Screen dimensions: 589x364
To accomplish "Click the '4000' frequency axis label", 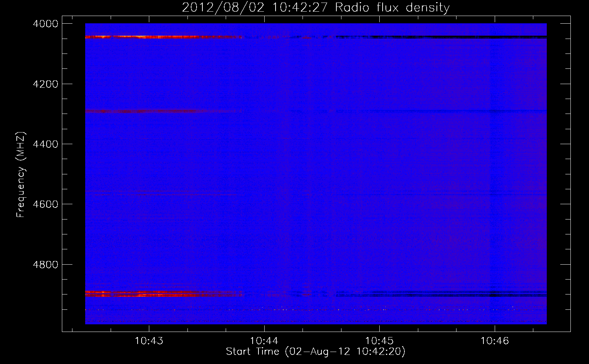I will pyautogui.click(x=46, y=24).
